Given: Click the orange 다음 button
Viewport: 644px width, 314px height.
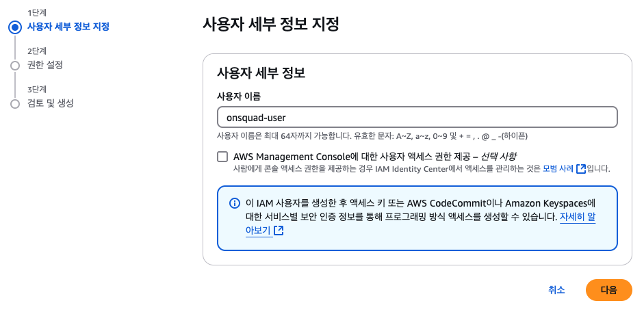Looking at the screenshot, I should point(608,290).
